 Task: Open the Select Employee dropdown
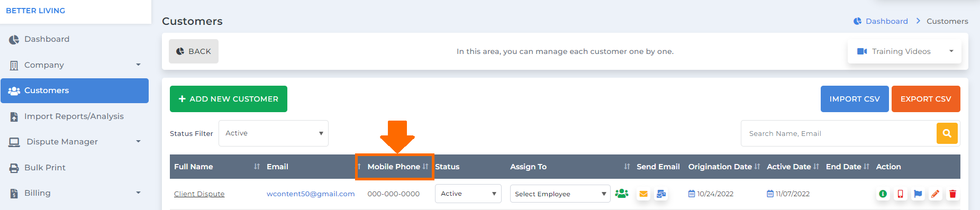coord(560,194)
